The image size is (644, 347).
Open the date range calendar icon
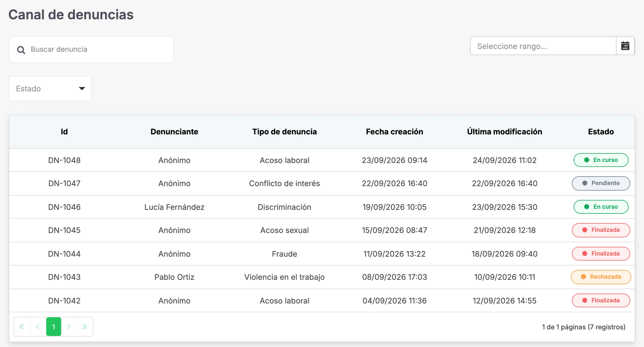point(625,46)
